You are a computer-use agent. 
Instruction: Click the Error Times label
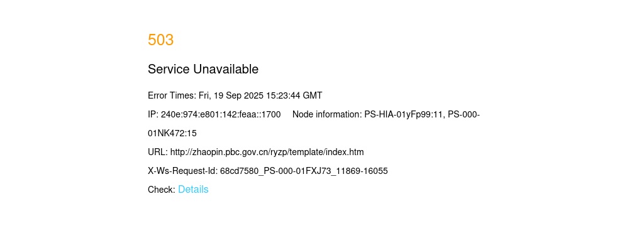pyautogui.click(x=172, y=95)
